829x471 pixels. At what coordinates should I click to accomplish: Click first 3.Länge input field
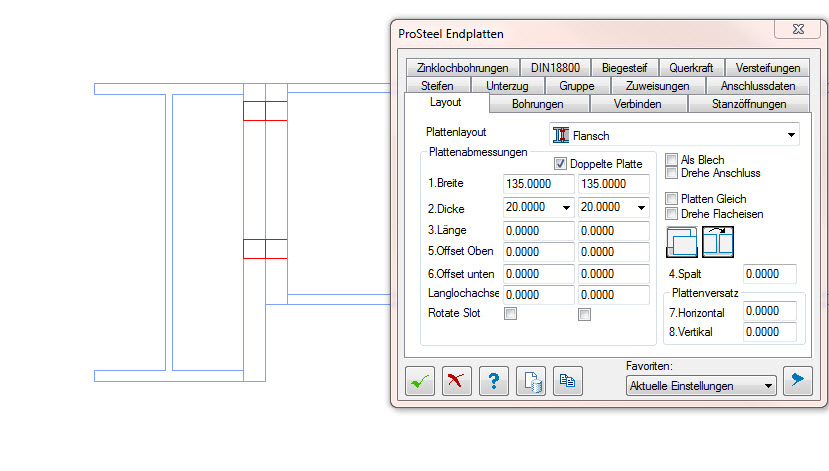[x=538, y=231]
